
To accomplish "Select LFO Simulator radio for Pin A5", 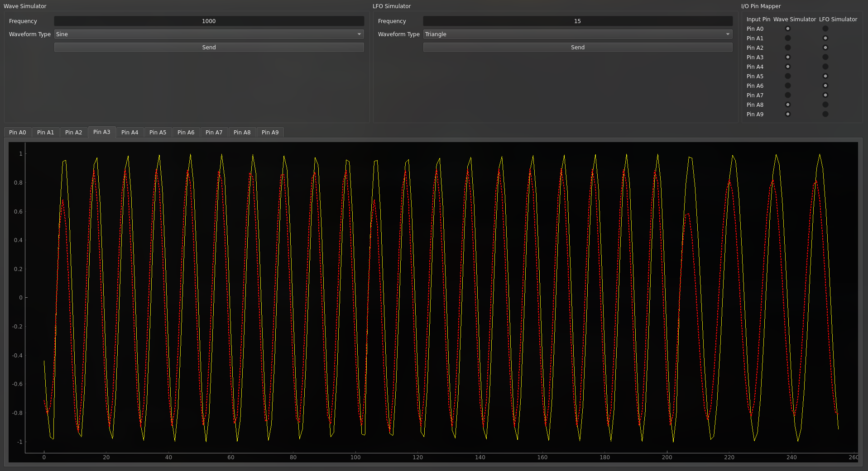I will (825, 76).
